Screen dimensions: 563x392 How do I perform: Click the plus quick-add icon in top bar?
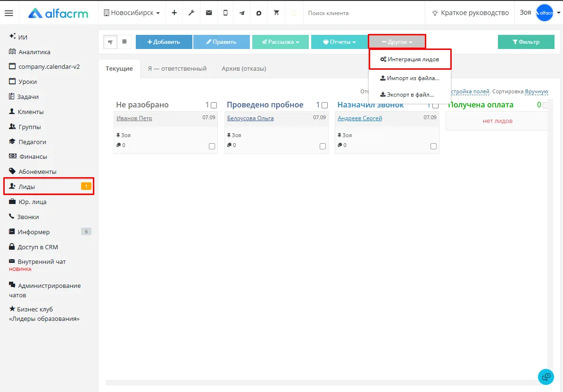[174, 13]
